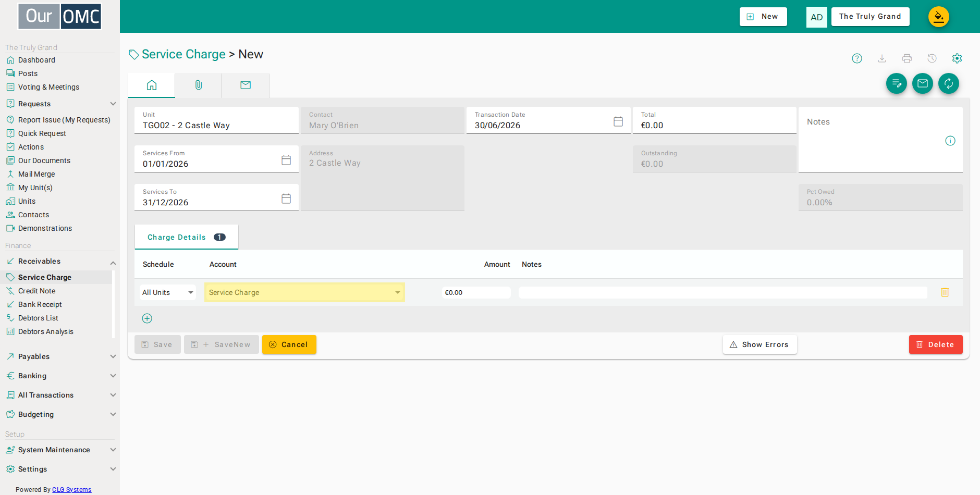980x495 pixels.
Task: Click the Cancel button
Action: (289, 344)
